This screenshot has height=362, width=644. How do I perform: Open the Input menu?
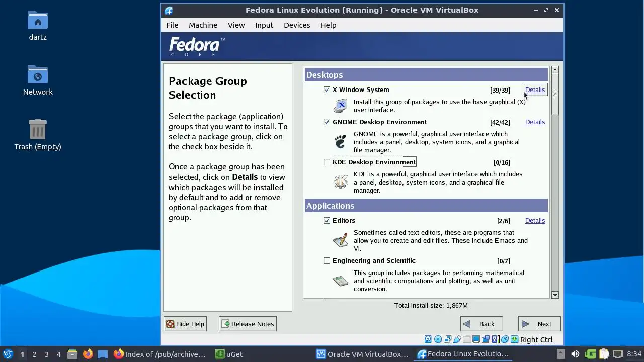(x=264, y=25)
